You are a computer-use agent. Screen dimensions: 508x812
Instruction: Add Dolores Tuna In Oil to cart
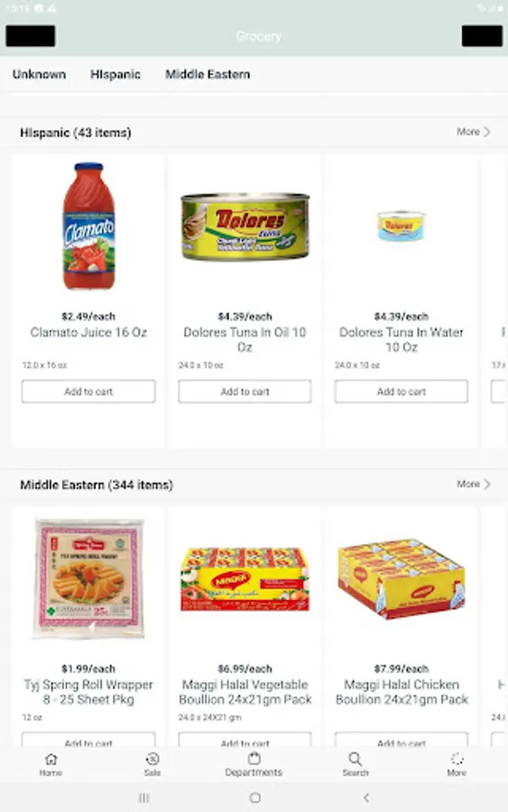click(x=245, y=392)
